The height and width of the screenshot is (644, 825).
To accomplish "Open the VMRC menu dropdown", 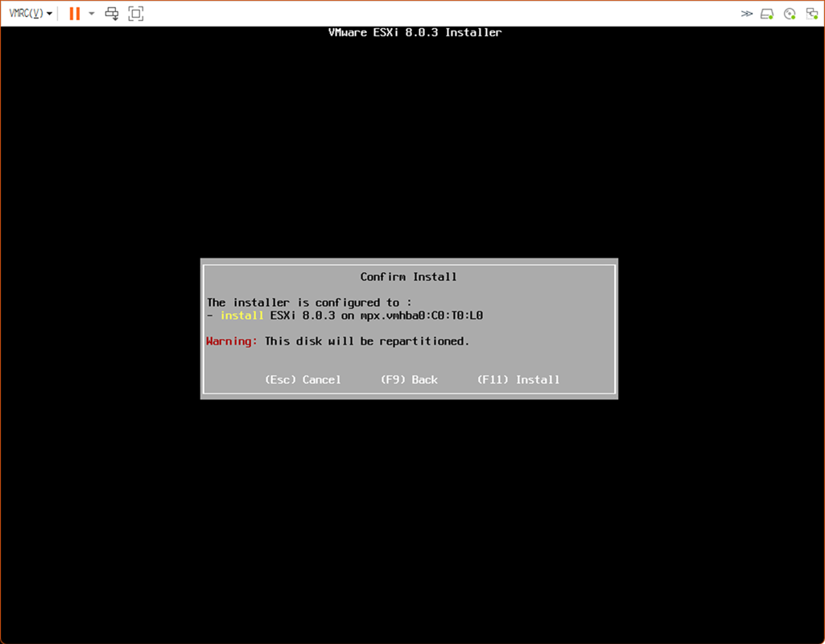I will (31, 14).
